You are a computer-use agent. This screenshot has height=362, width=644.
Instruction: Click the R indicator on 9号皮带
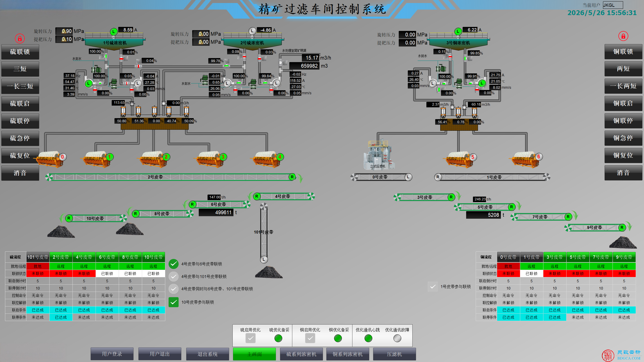622,228
